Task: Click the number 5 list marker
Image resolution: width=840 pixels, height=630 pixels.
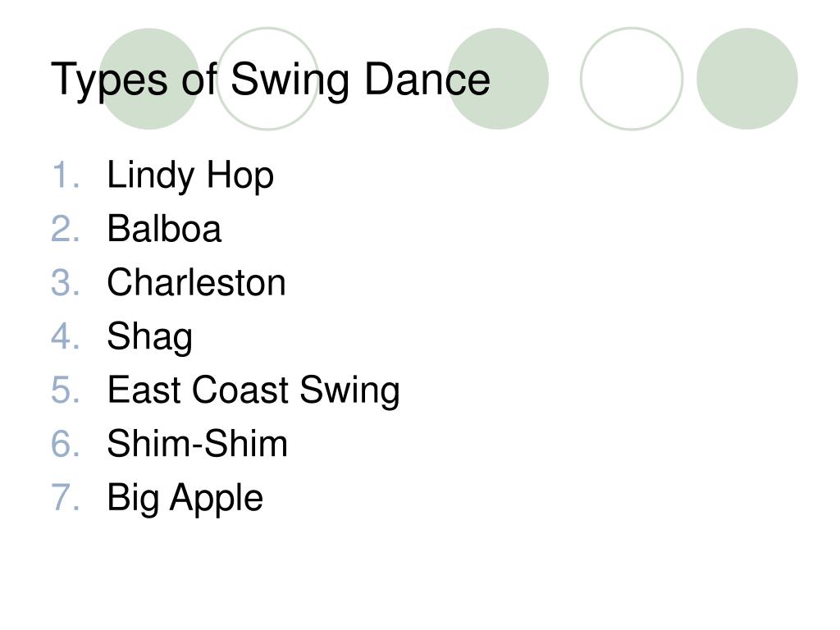Action: tap(66, 390)
